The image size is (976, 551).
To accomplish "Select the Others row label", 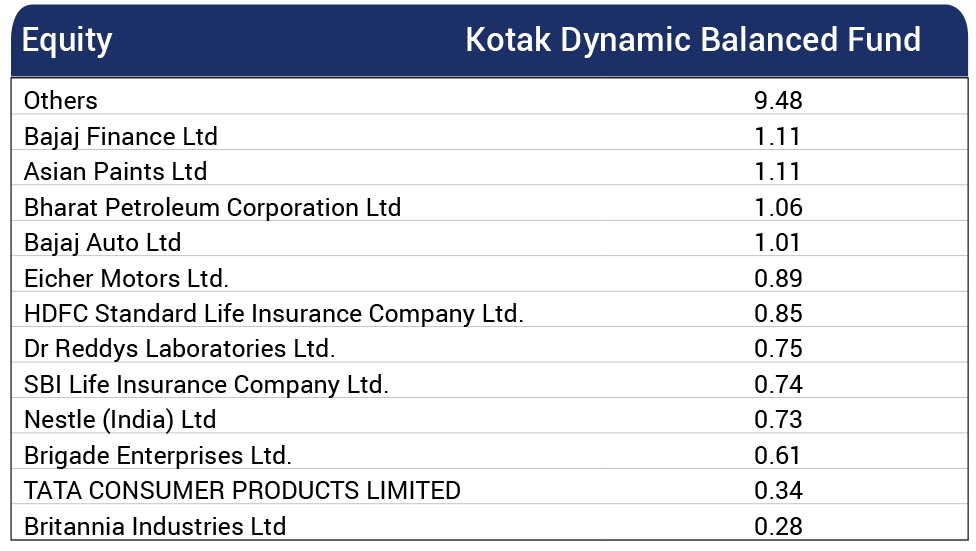I will point(60,100).
